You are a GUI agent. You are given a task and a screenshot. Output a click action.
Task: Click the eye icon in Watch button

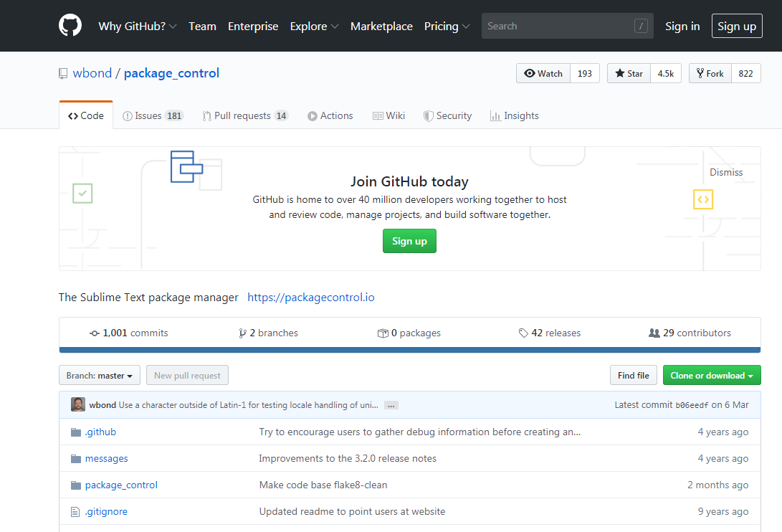(x=529, y=73)
